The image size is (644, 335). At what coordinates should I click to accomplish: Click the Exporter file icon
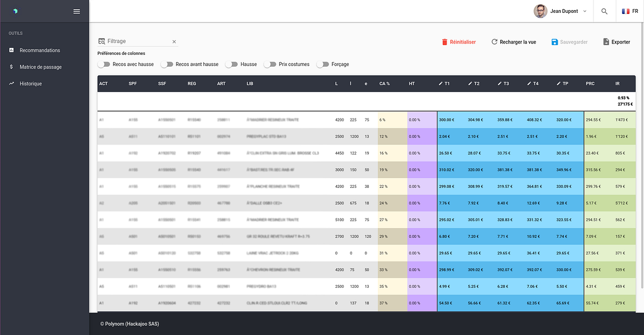click(x=606, y=42)
